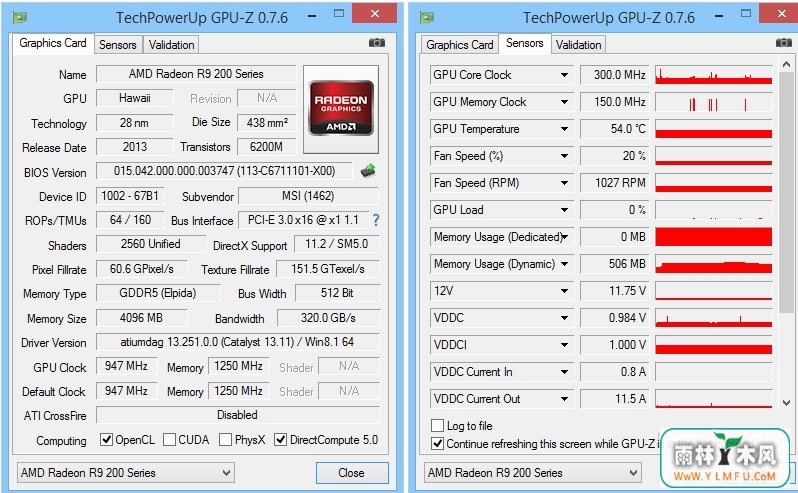Open the 12V sensor dropdown

[564, 291]
